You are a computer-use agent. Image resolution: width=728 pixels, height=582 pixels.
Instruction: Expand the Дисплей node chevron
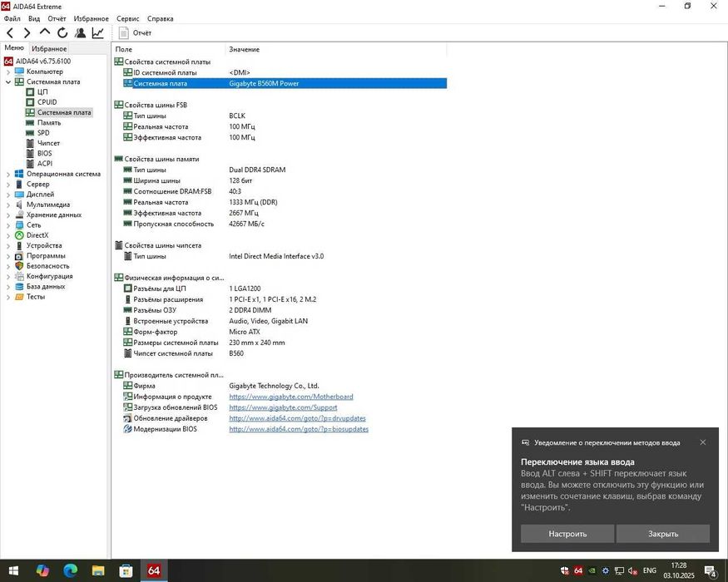point(7,195)
